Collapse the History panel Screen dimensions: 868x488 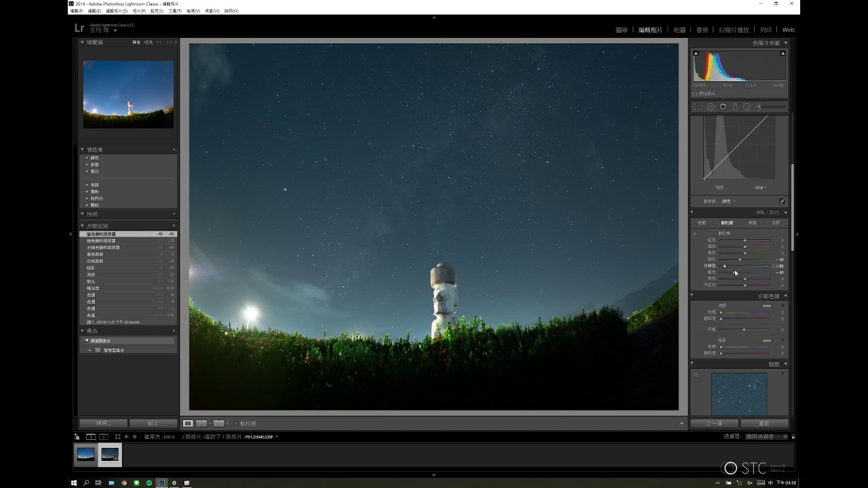point(82,226)
